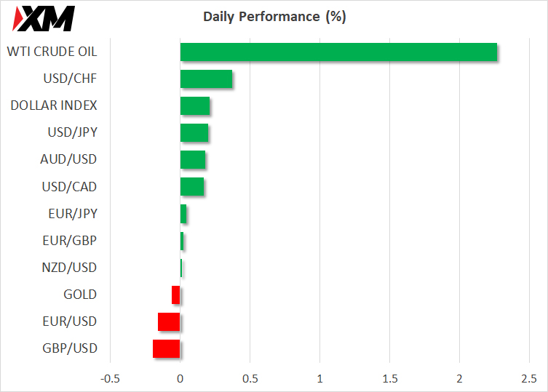Select the NZD/USD category label
The height and width of the screenshot is (392, 548).
[x=70, y=268]
